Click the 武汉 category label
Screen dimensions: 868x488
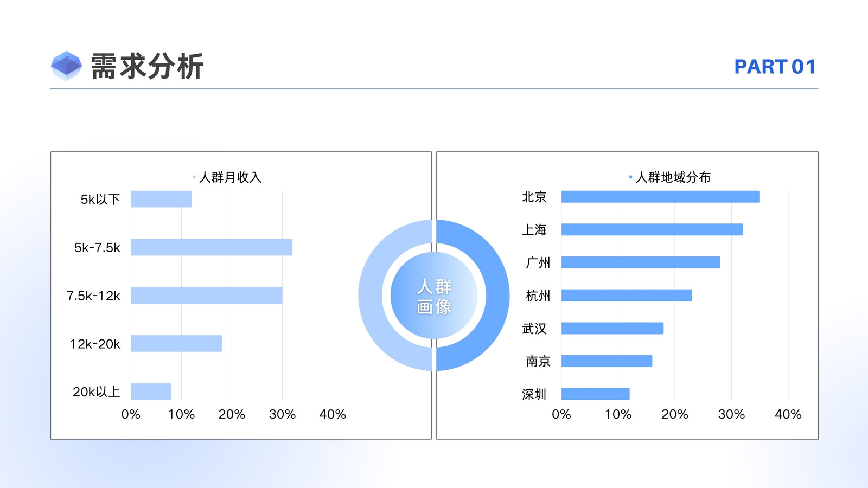534,329
